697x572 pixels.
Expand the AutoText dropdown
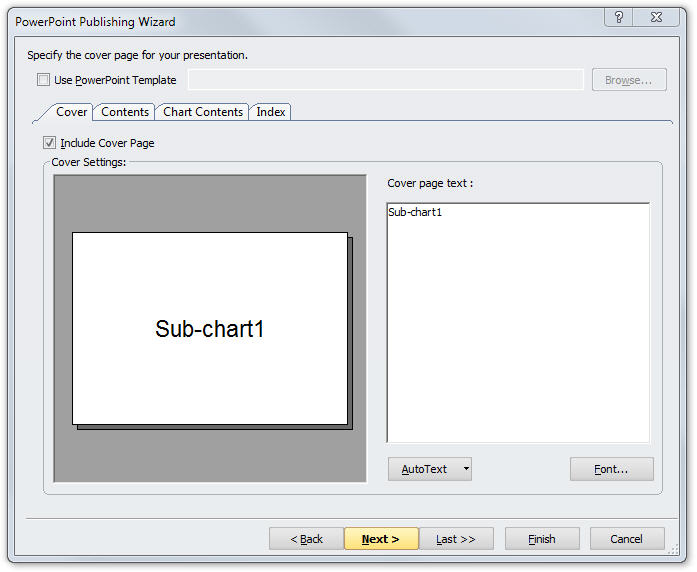click(x=429, y=469)
